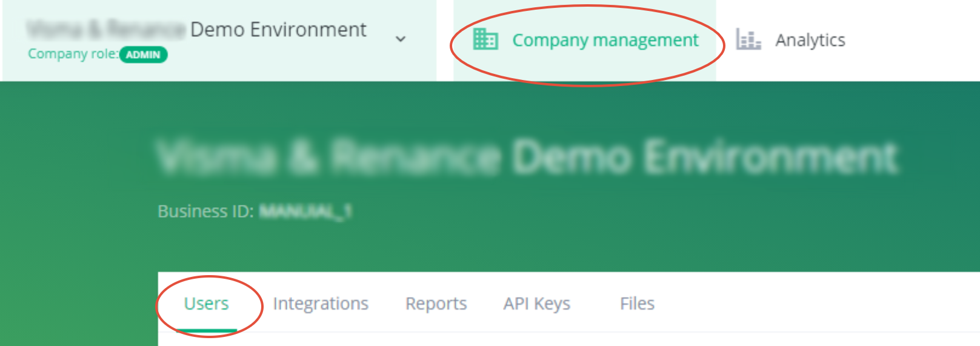Image resolution: width=980 pixels, height=346 pixels.
Task: Switch to the Integrations tab
Action: click(x=321, y=303)
